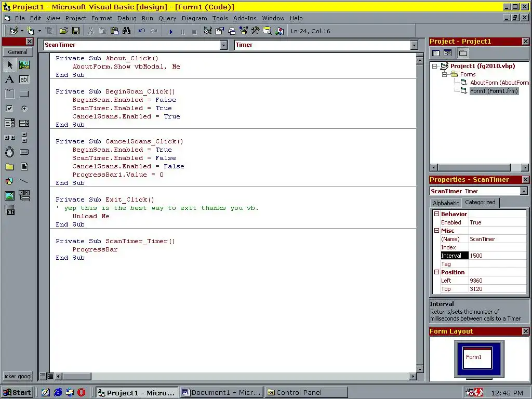Click the Toolbox hammer and wrench icon
Image resolution: width=532 pixels, height=399 pixels.
[256, 31]
